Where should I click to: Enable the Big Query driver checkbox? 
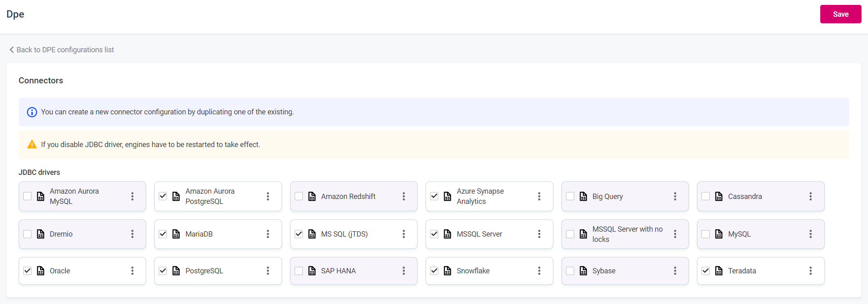tap(570, 196)
